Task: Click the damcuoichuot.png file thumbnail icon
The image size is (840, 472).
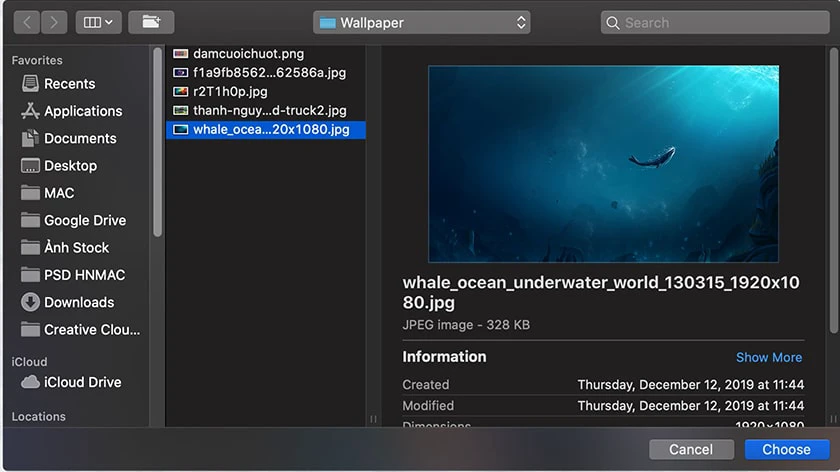Action: (181, 54)
